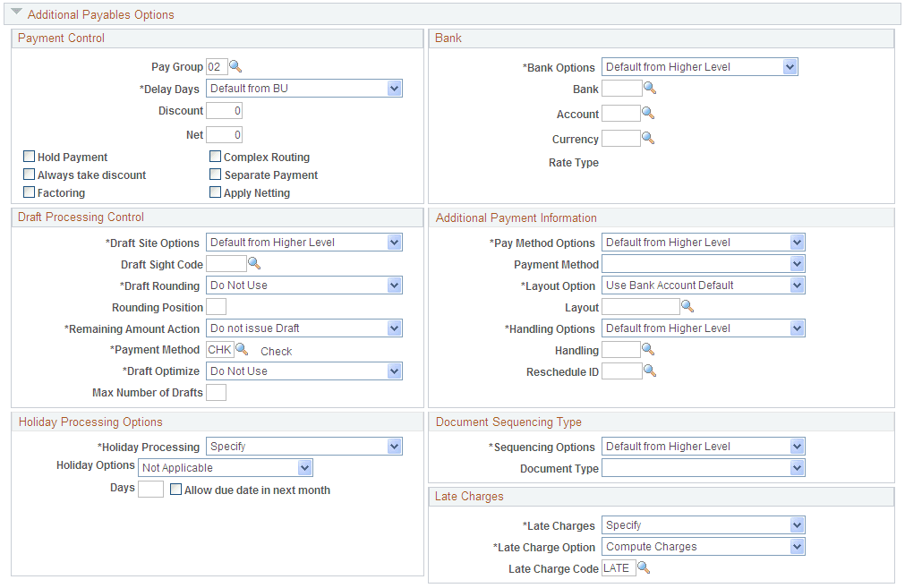Enable Allow due date in next month
This screenshot has width=905, height=588.
coord(176,490)
